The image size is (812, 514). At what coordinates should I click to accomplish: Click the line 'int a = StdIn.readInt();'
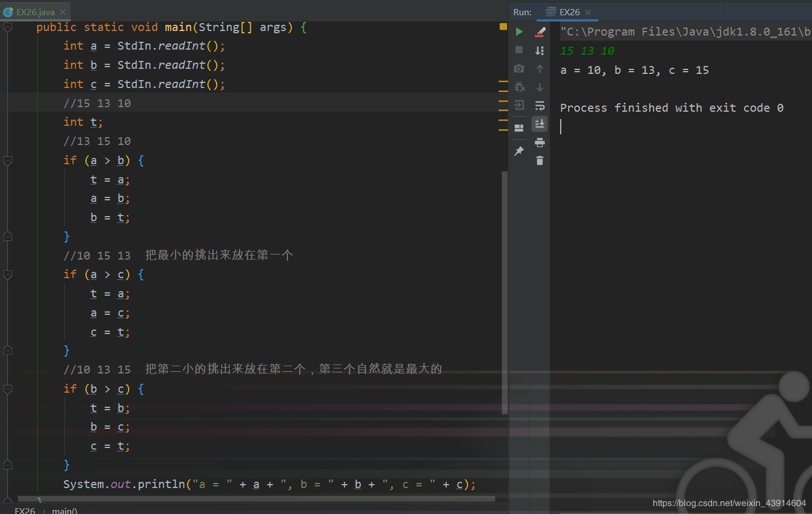tap(144, 46)
